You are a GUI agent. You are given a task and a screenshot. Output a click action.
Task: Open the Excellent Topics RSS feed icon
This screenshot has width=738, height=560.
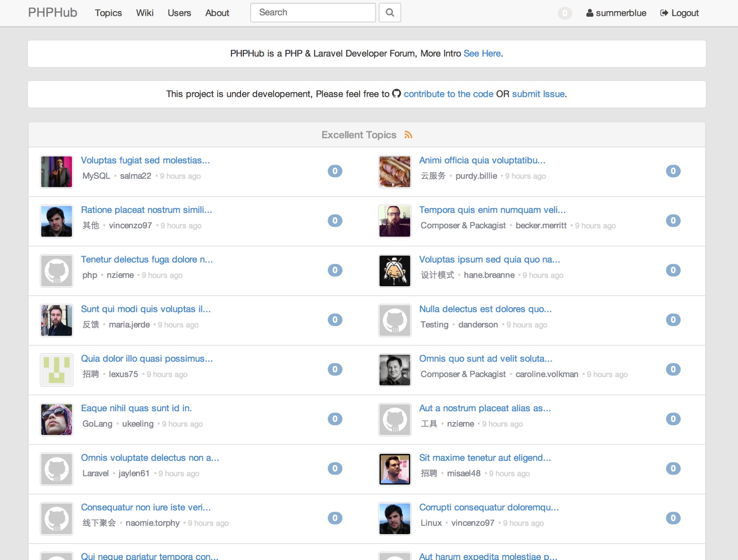408,135
